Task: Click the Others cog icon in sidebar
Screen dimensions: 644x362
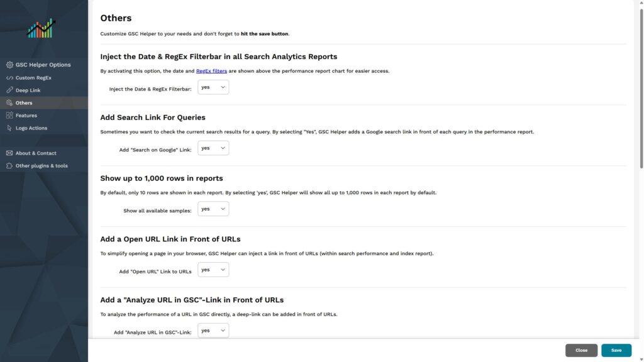Action: 9,103
